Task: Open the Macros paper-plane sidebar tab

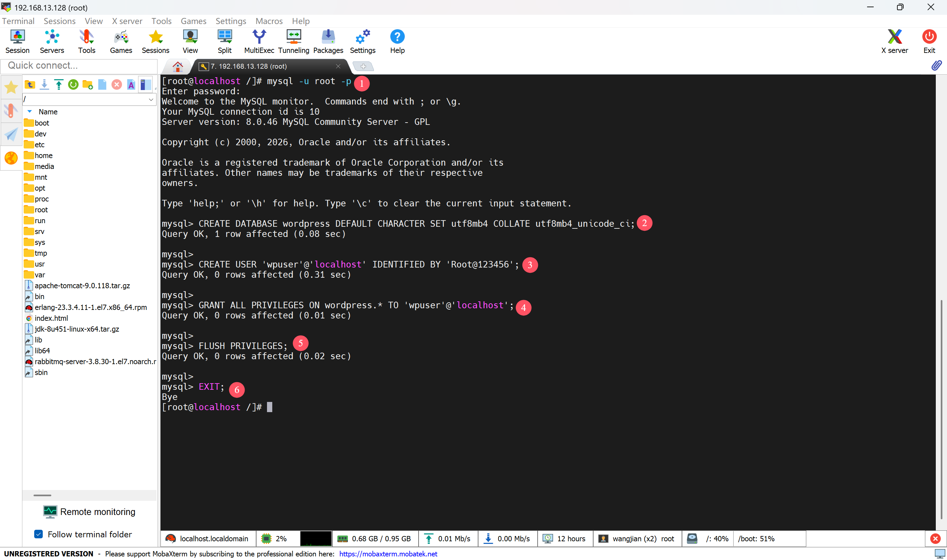Action: click(11, 134)
